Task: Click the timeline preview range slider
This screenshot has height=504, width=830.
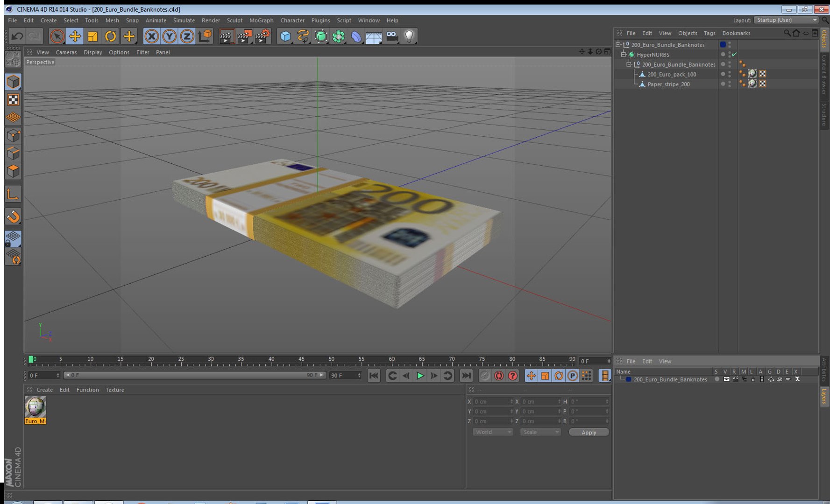Action: (x=194, y=375)
